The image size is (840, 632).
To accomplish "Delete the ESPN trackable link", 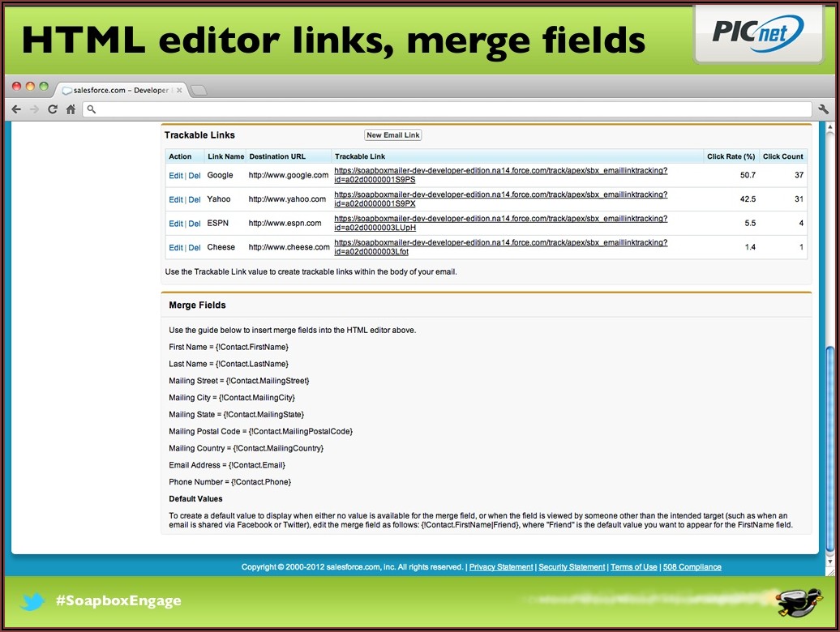I will (x=195, y=224).
